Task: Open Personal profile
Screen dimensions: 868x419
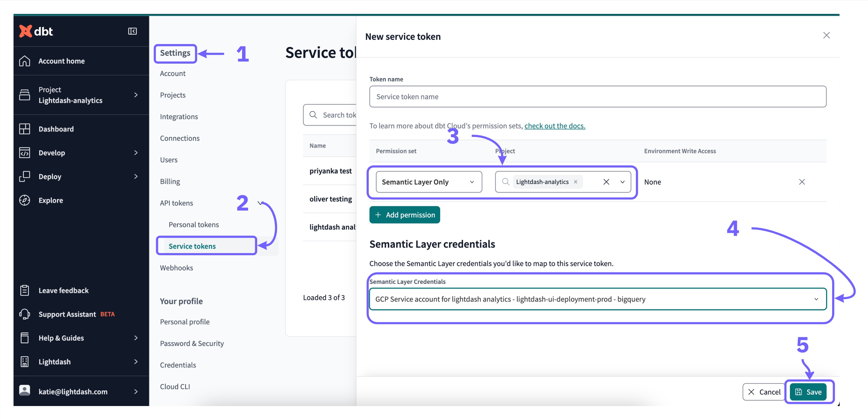Action: pos(185,322)
